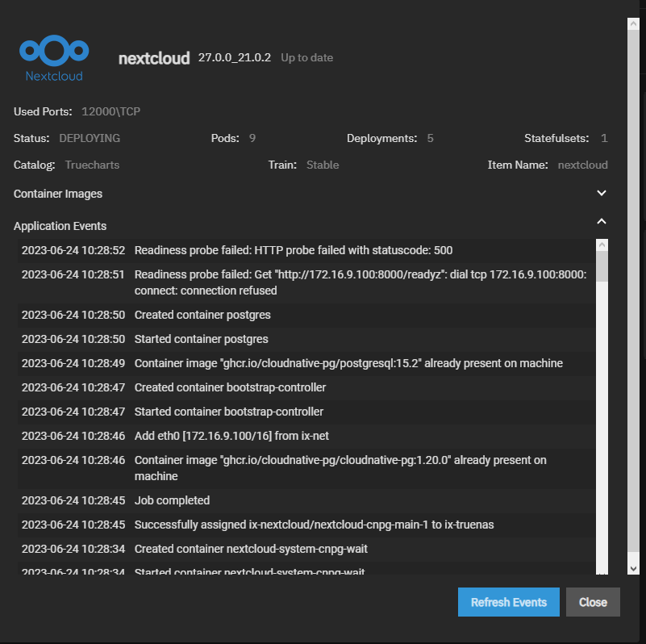
Task: Click the outer dialog scrollbar thumb
Action: tap(633, 291)
